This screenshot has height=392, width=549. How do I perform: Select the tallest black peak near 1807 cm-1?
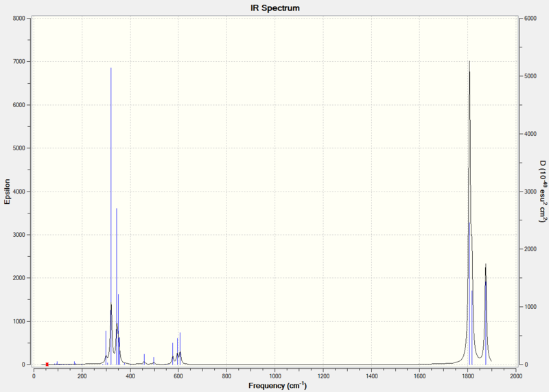pos(469,213)
